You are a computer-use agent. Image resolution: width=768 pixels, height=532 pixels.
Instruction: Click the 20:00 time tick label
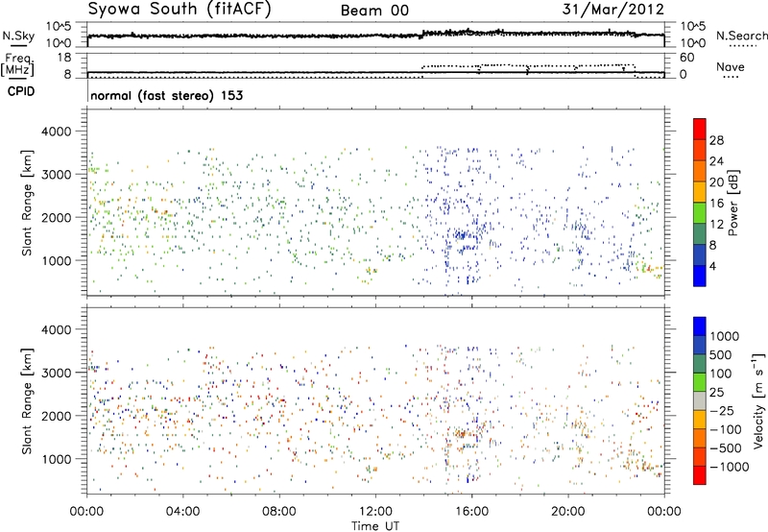point(567,512)
